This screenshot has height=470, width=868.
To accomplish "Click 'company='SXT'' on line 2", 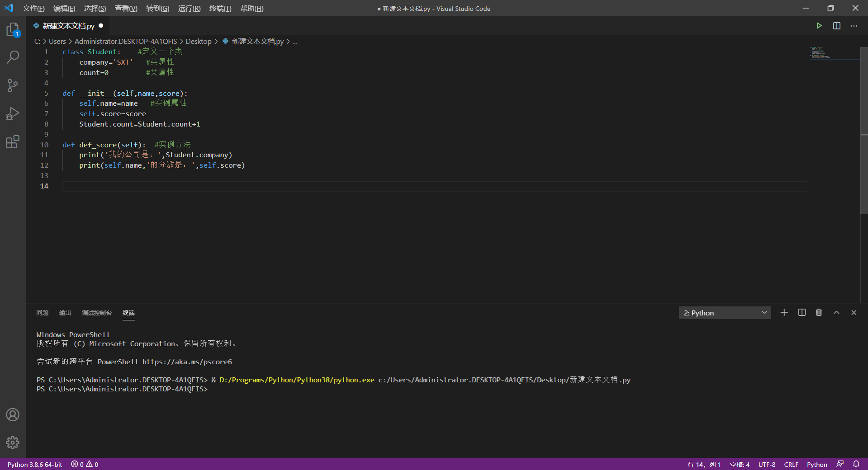I will 106,62.
